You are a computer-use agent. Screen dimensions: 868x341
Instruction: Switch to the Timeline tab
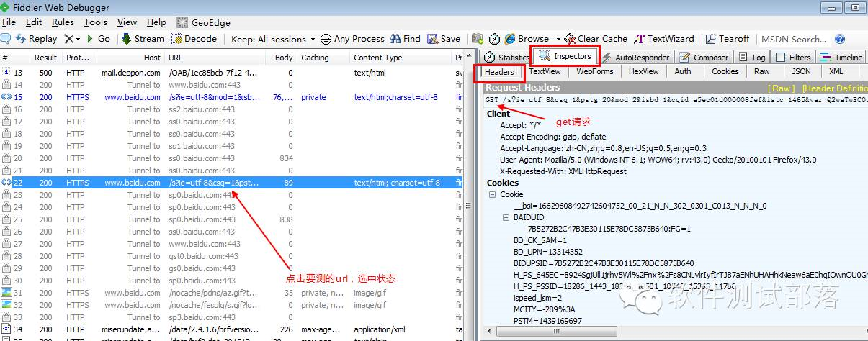(x=841, y=58)
